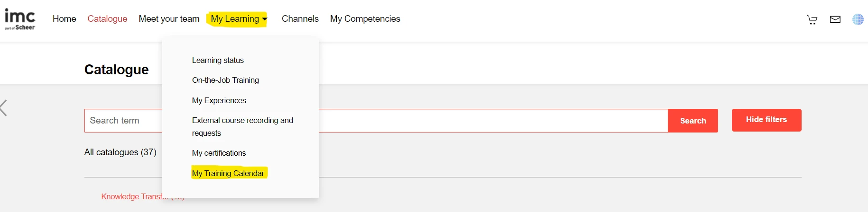Click the imc Scheer logo
Screen dimensions: 868x212
(x=20, y=19)
